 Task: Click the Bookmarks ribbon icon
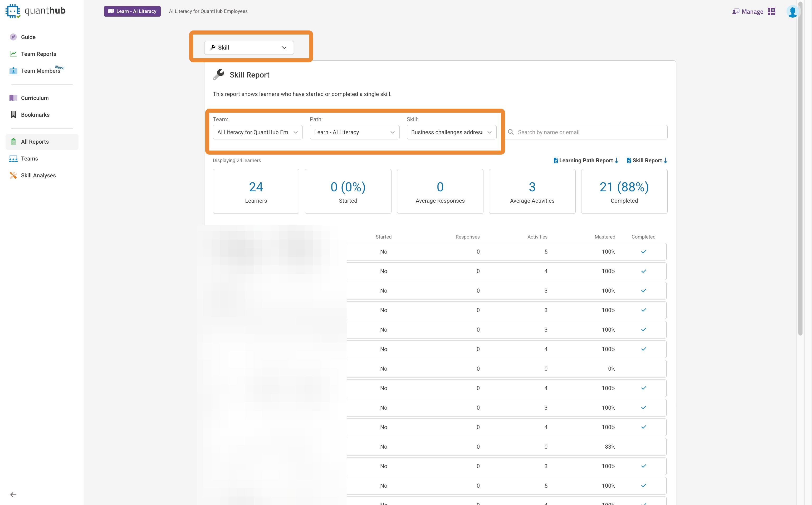point(13,115)
